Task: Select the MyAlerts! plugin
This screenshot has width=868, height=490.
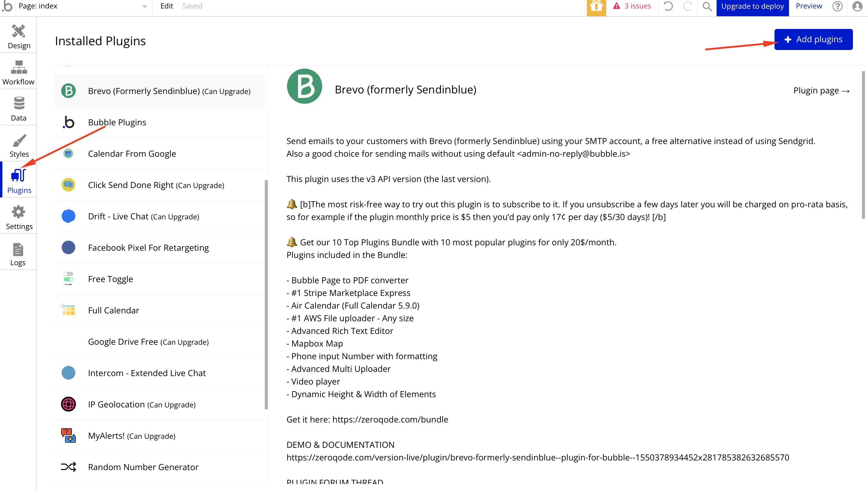Action: point(159,435)
